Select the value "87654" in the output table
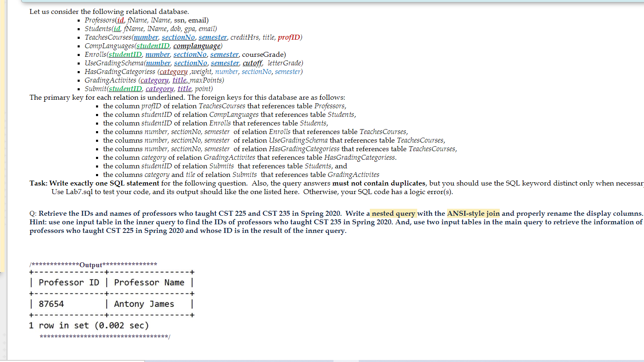The width and height of the screenshot is (644, 362). [x=51, y=304]
